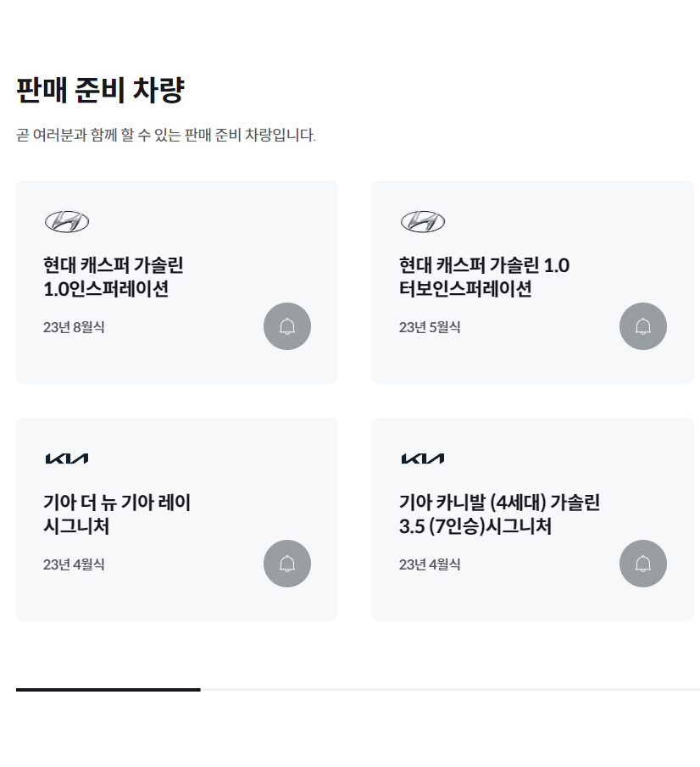Image resolution: width=700 pixels, height=767 pixels.
Task: Enable notification bell for Casper 1.0 Inspiration
Action: click(x=286, y=326)
